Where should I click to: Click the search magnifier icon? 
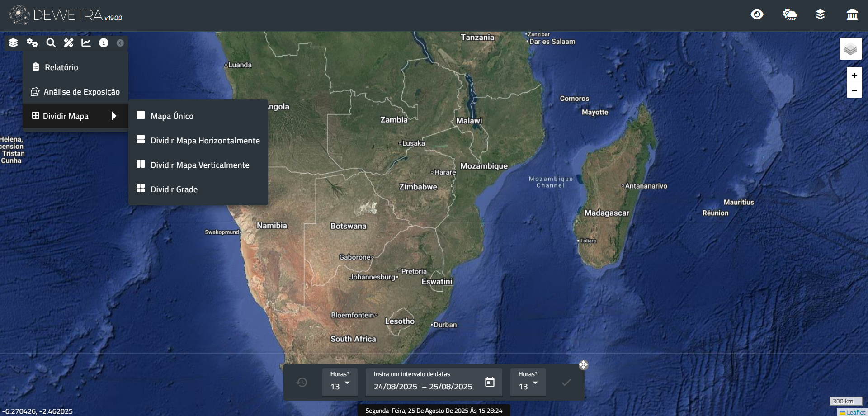[51, 43]
